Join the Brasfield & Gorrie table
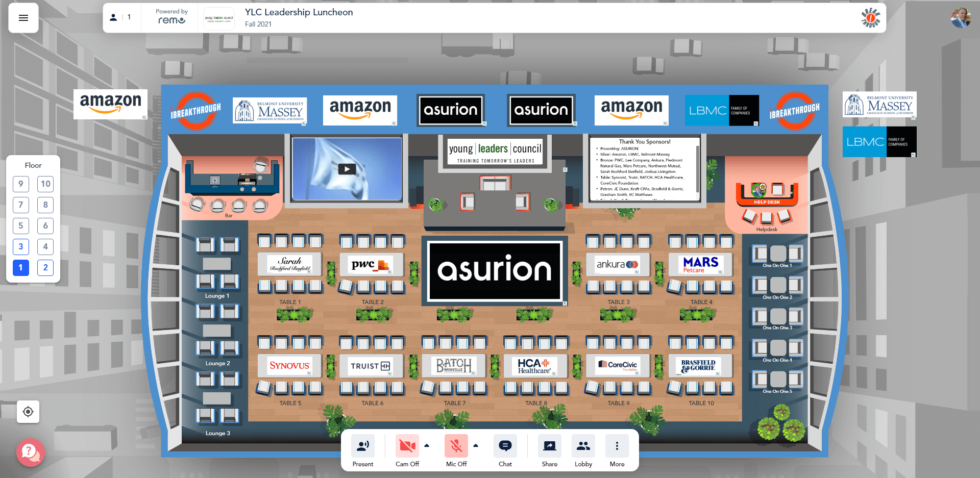 point(701,366)
